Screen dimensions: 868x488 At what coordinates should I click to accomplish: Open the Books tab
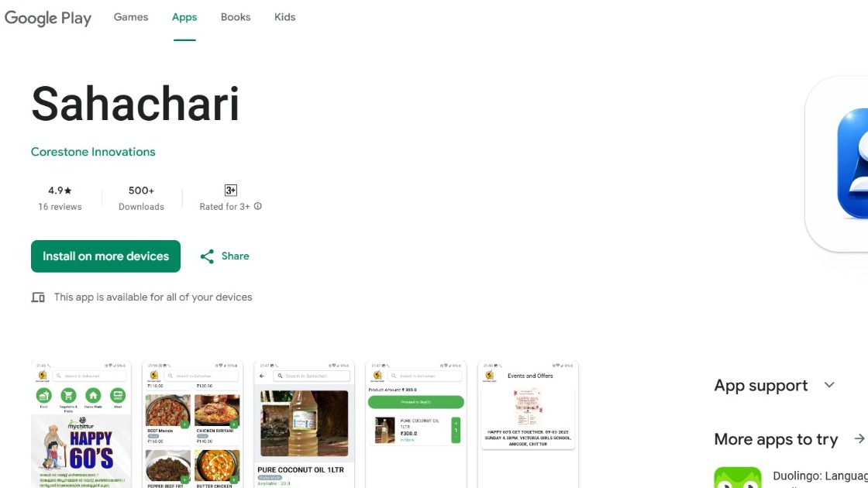click(236, 17)
